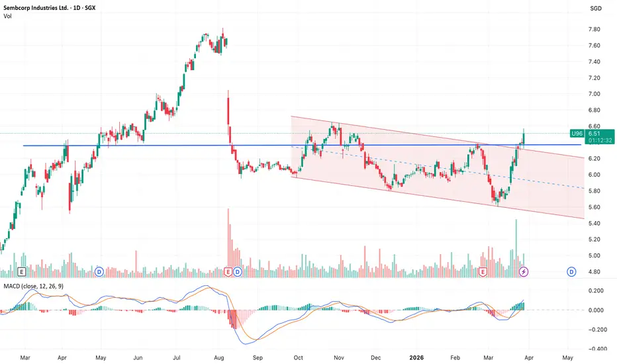Open the gray earnings E marker near March 2025

22,271
